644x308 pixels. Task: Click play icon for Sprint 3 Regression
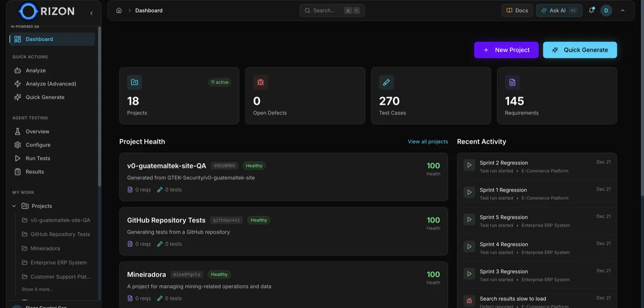tap(469, 274)
